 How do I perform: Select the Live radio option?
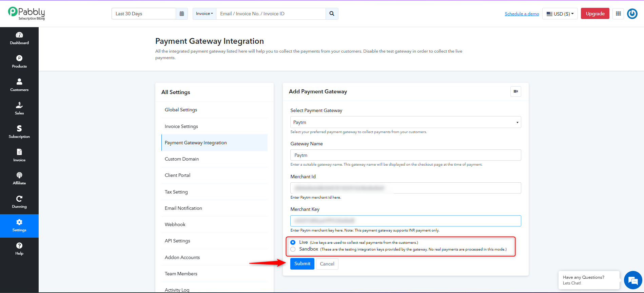pyautogui.click(x=293, y=242)
